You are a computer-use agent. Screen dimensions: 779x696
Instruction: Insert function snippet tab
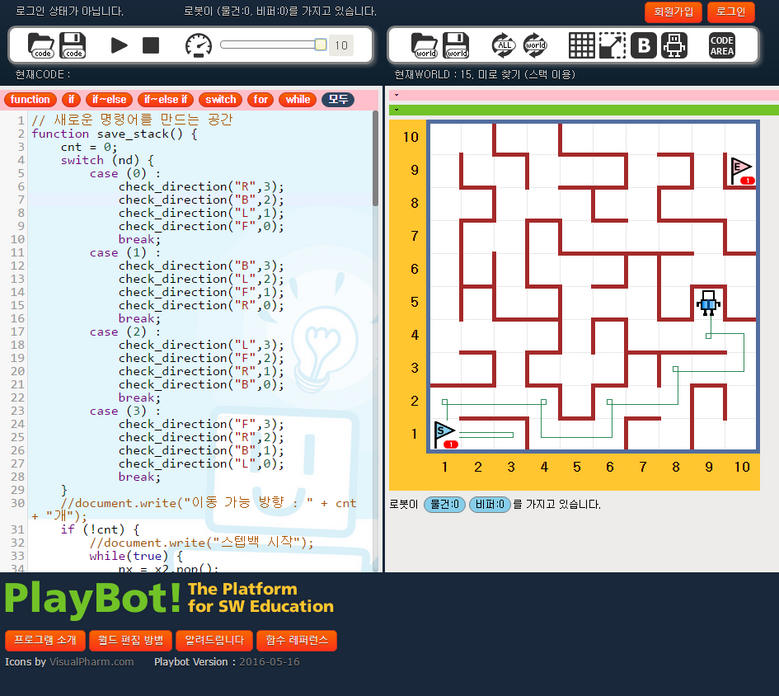[x=30, y=99]
